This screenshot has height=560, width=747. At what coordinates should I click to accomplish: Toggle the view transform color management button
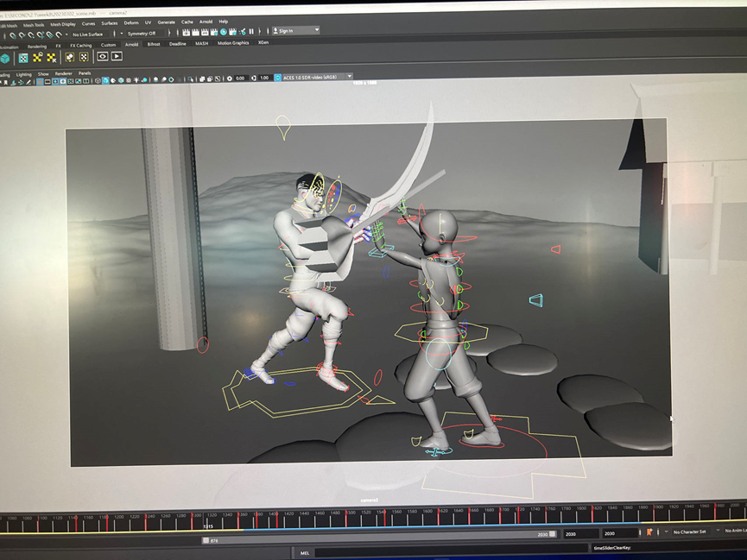coord(277,78)
